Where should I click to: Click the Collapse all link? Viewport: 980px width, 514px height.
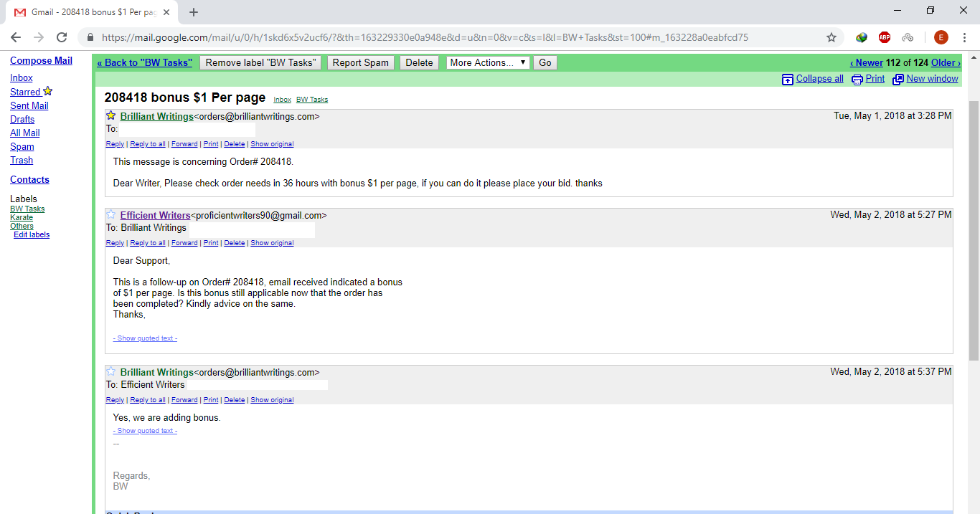click(820, 79)
